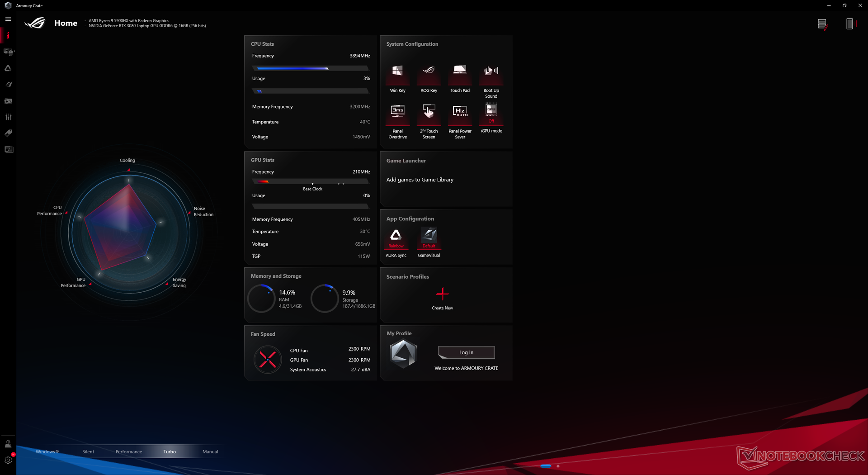Open AURA Sync Rainbow effect selector
The height and width of the screenshot is (475, 868).
pos(396,238)
